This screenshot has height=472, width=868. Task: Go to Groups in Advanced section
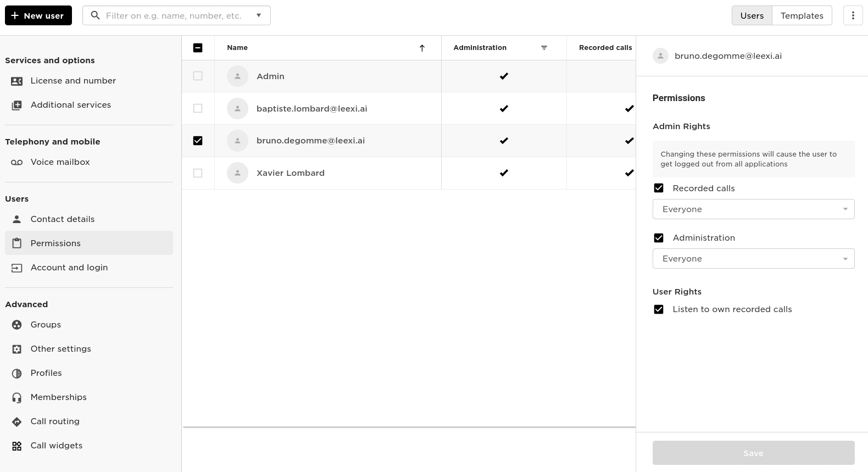[46, 325]
